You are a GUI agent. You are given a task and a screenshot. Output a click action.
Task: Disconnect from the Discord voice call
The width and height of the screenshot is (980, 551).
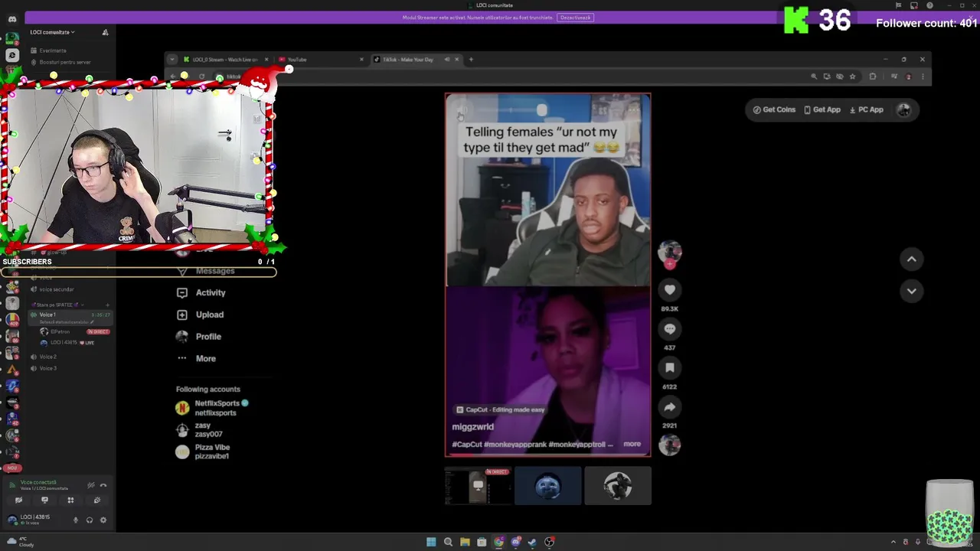pos(103,485)
